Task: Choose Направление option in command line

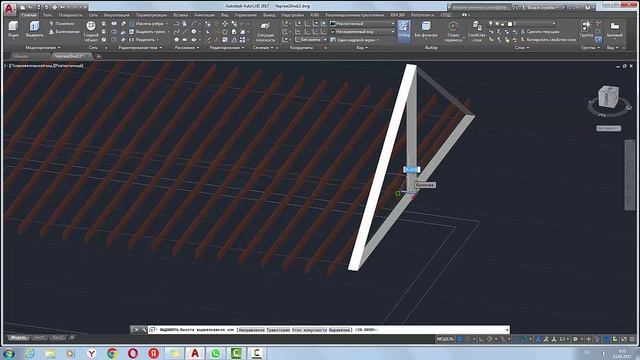Action: pyautogui.click(x=251, y=330)
